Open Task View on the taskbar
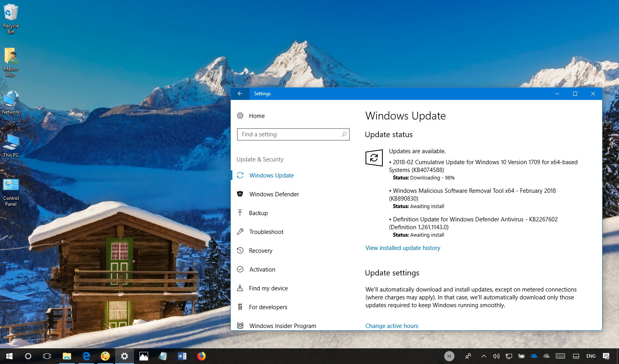Image resolution: width=619 pixels, height=364 pixels. (x=47, y=356)
